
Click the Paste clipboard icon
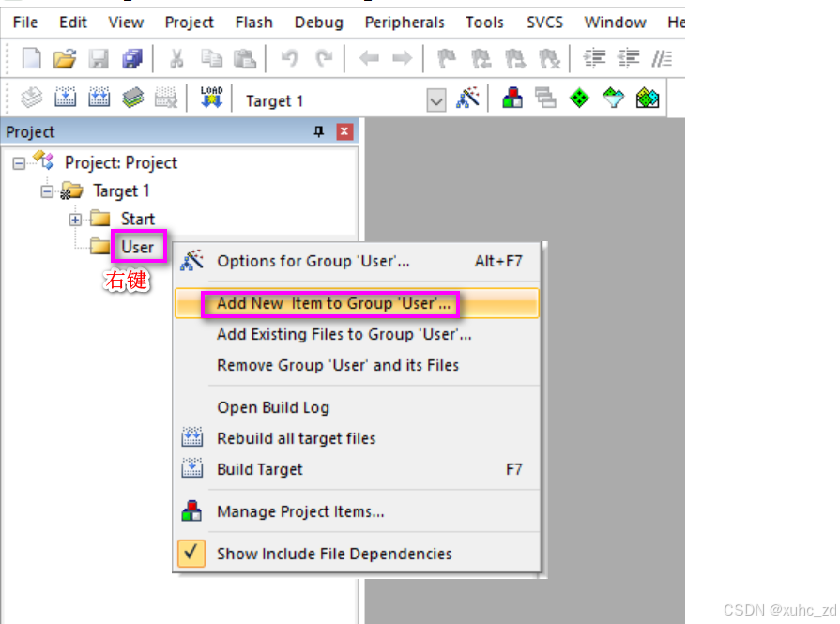coord(245,58)
